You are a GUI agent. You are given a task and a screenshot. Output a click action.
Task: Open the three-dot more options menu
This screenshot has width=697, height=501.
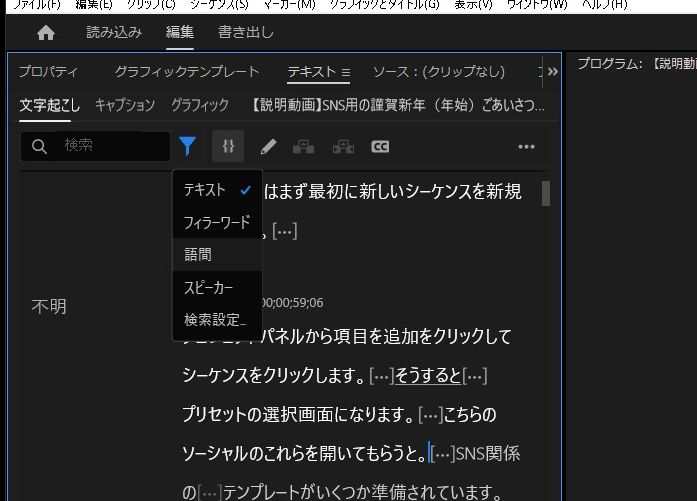(527, 147)
